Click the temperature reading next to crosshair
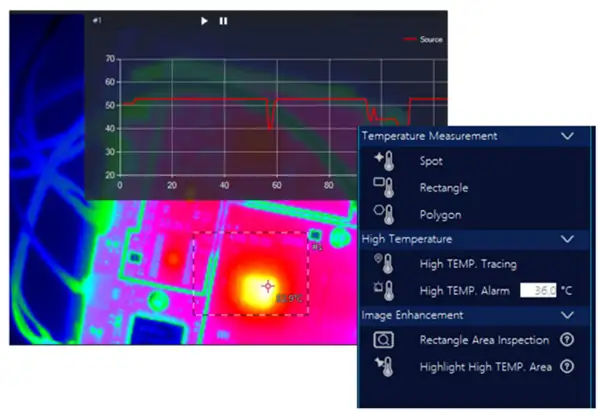This screenshot has height=416, width=600. point(290,298)
